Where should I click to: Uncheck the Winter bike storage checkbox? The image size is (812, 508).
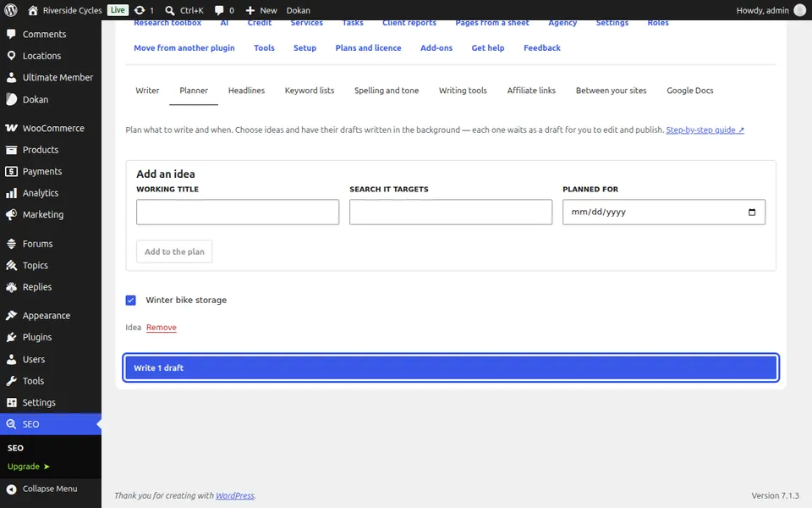[130, 300]
